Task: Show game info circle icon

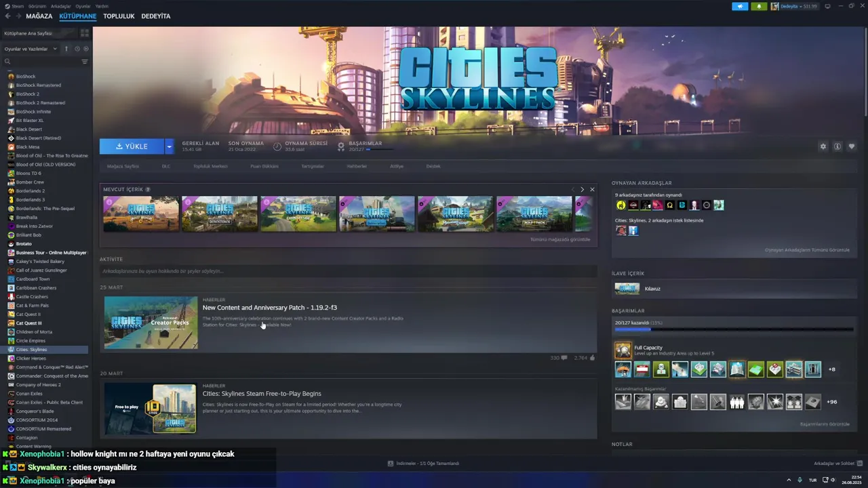Action: [x=837, y=146]
